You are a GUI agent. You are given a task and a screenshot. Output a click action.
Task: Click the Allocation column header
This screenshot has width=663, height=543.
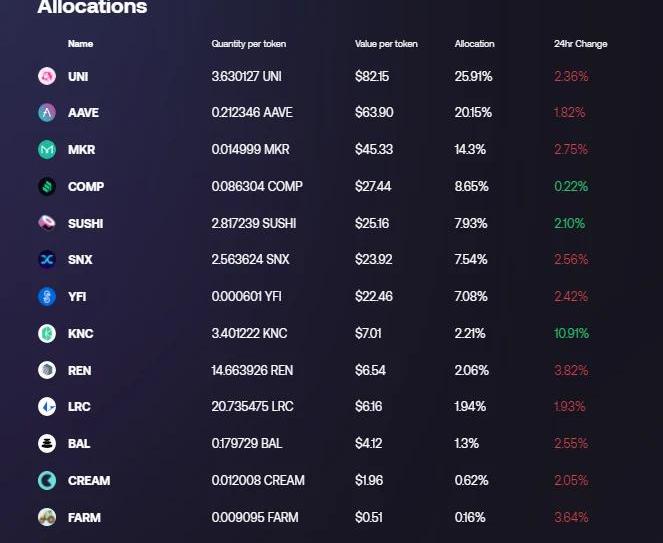[474, 44]
